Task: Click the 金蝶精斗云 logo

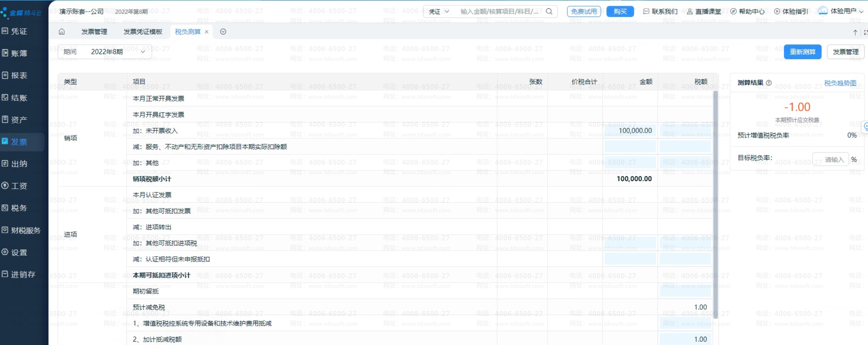Action: [x=21, y=13]
